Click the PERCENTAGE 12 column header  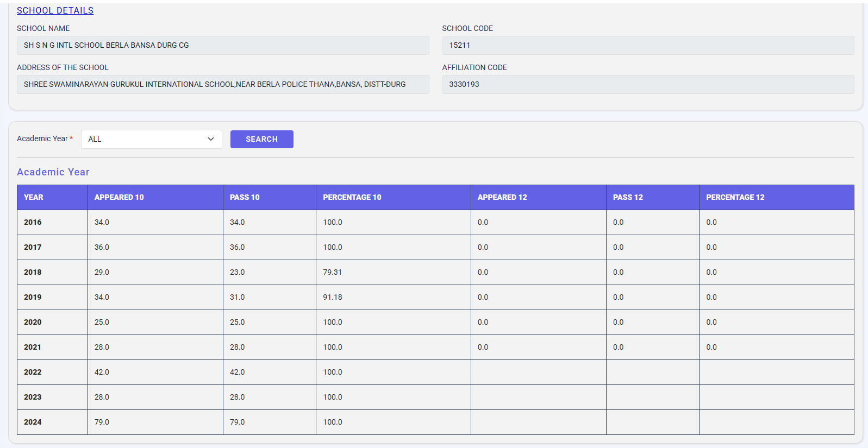pos(735,197)
